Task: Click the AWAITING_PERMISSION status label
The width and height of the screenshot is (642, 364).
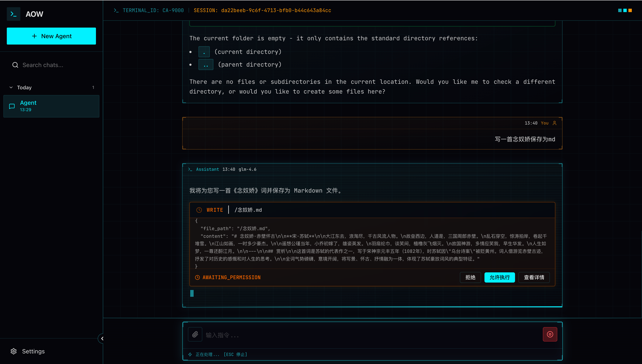Action: click(x=231, y=277)
